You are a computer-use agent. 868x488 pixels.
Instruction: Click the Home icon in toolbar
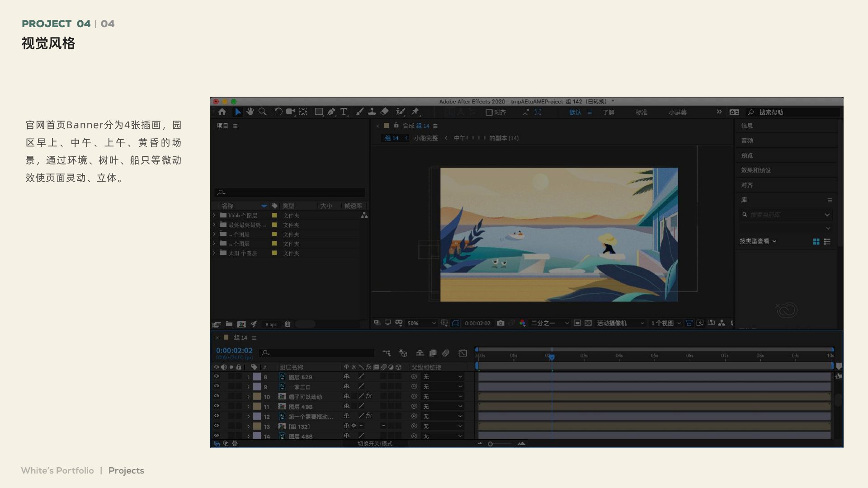(222, 112)
